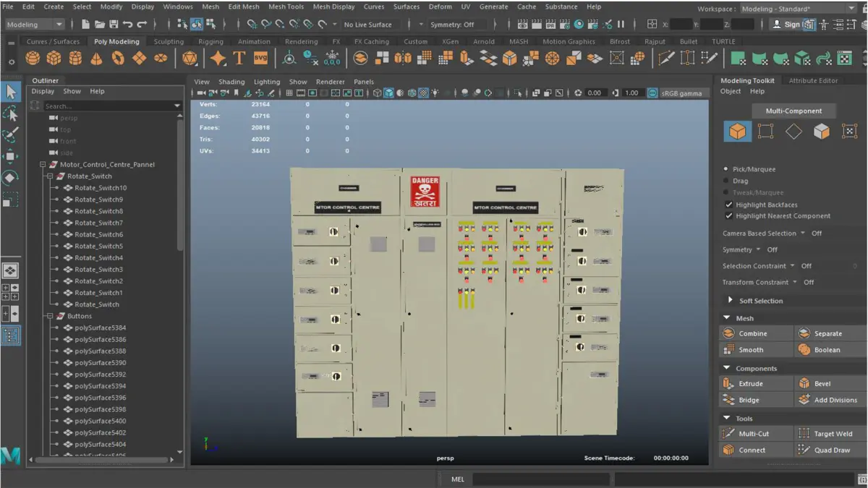The width and height of the screenshot is (868, 488).
Task: Select Rotate_Switch10 in the Outliner
Action: (101, 188)
